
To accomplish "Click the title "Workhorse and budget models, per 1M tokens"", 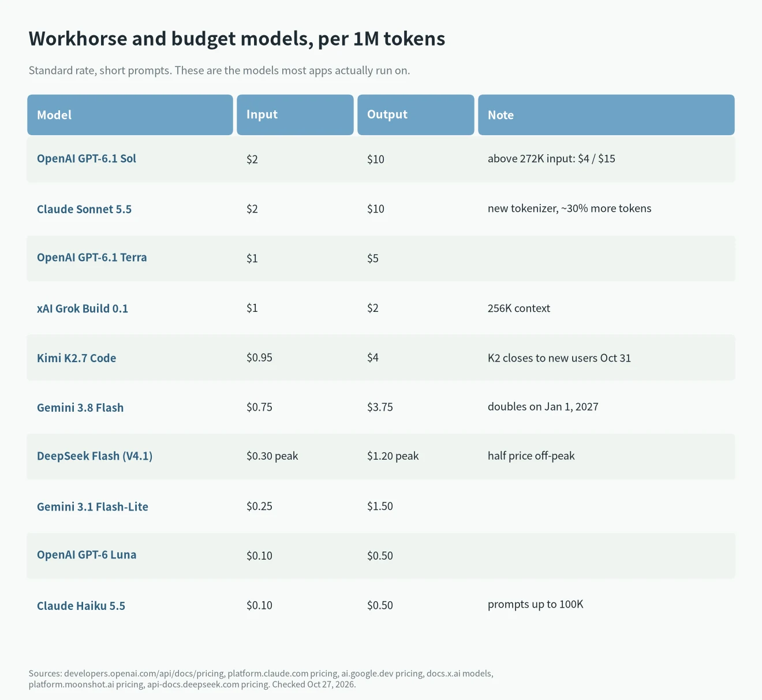I will click(237, 39).
